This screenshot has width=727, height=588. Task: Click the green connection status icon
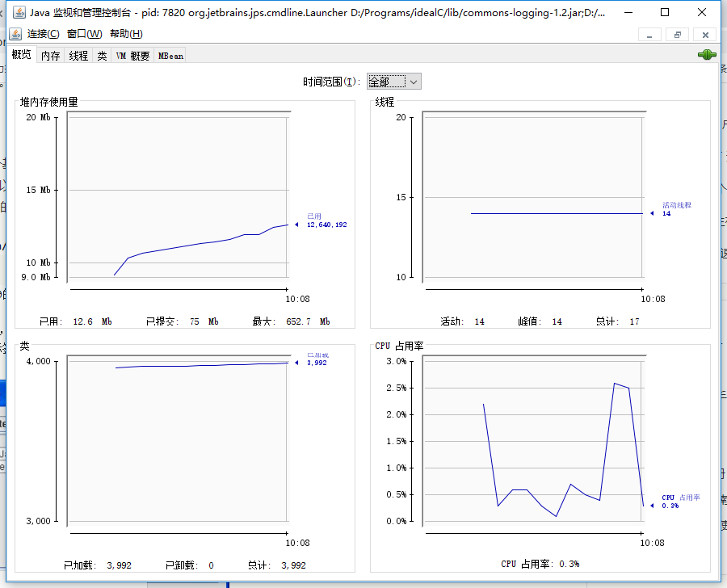coord(706,53)
